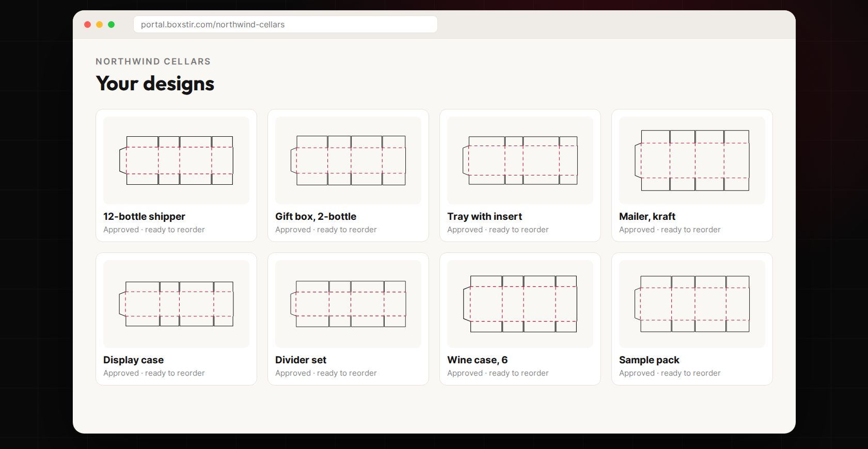Screen dimensions: 868x449
Task: Click the 'Your designs' heading
Action: 155,84
